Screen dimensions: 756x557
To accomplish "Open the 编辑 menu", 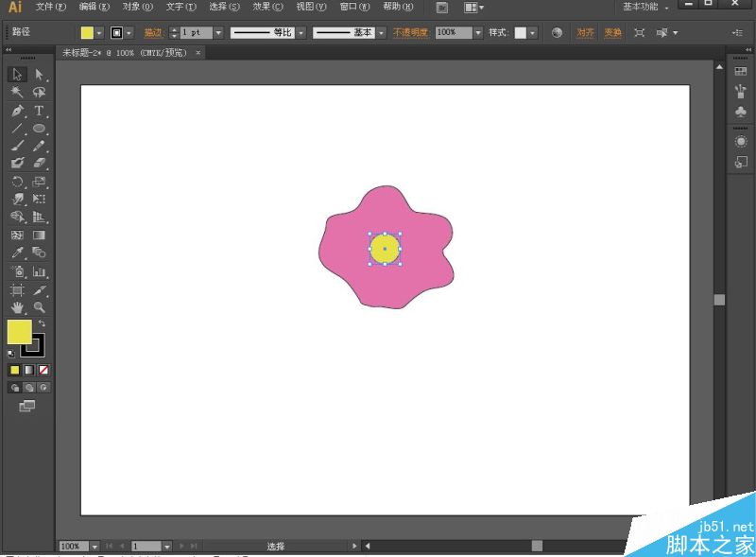I will 94,7.
